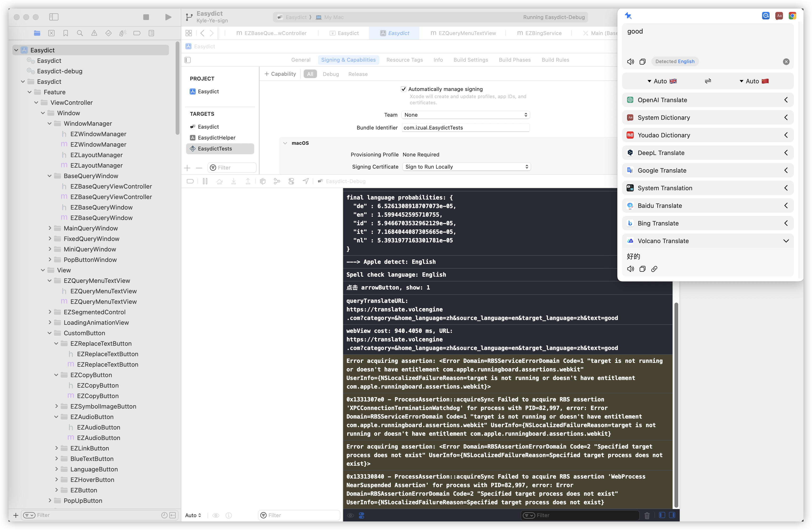This screenshot has height=530, width=812.
Task: Clear console with the trash icon
Action: pos(647,515)
